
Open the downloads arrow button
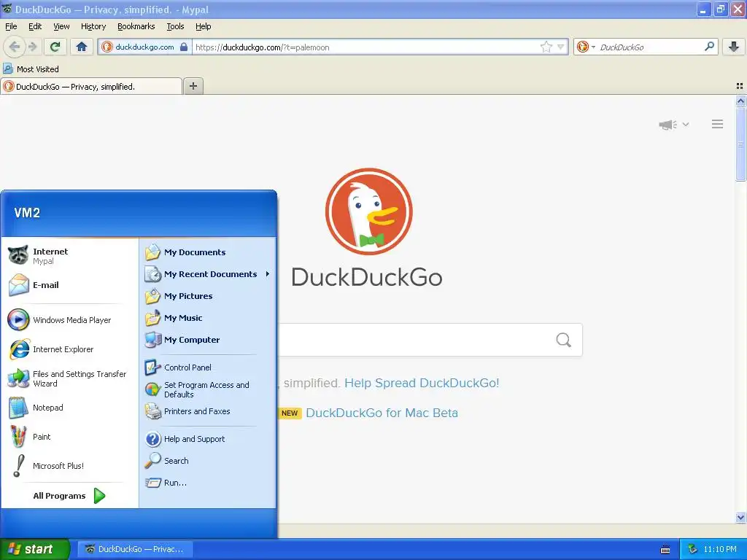point(734,47)
